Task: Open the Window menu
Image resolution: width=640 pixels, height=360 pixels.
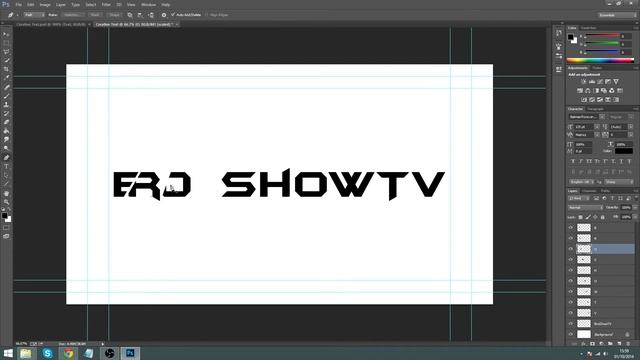Action: pos(148,5)
